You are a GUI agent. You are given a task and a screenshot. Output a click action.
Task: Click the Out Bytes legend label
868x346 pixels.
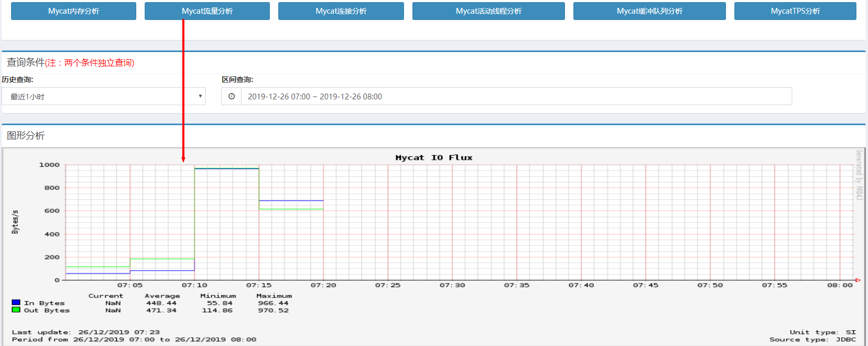tap(47, 310)
